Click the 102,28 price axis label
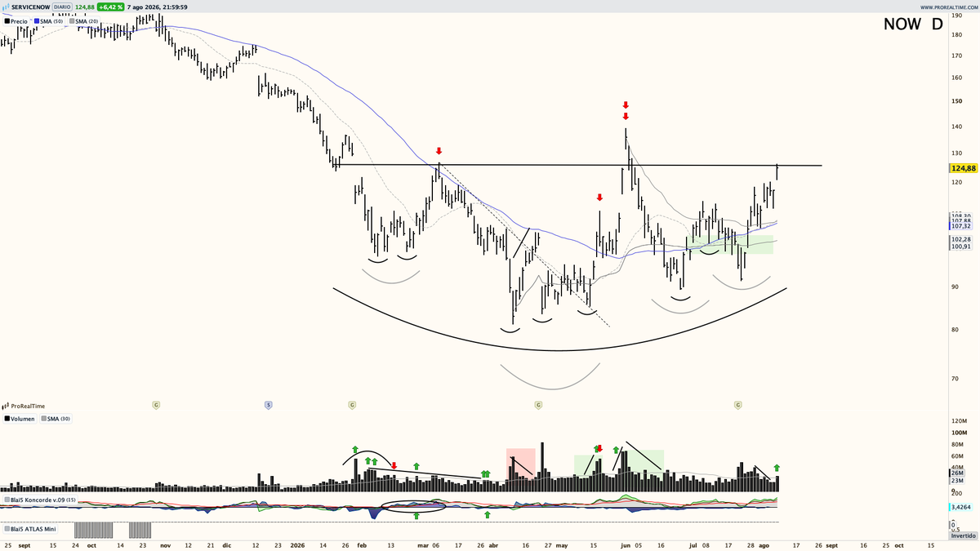This screenshot has width=980, height=551. tap(962, 238)
